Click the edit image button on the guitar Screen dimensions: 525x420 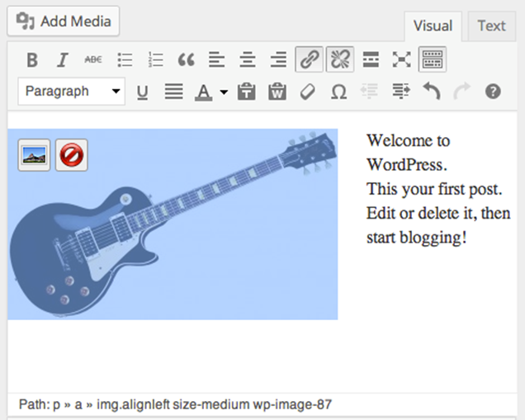[34, 155]
